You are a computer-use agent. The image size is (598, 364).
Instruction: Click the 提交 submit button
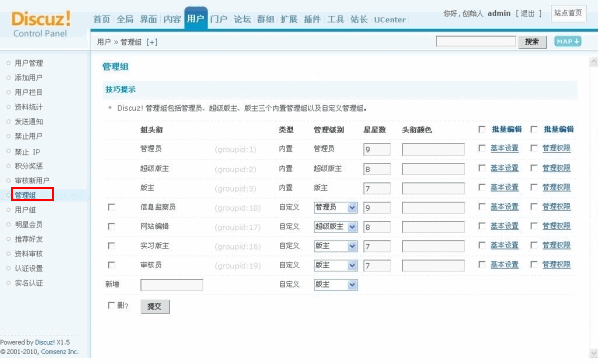click(x=155, y=306)
